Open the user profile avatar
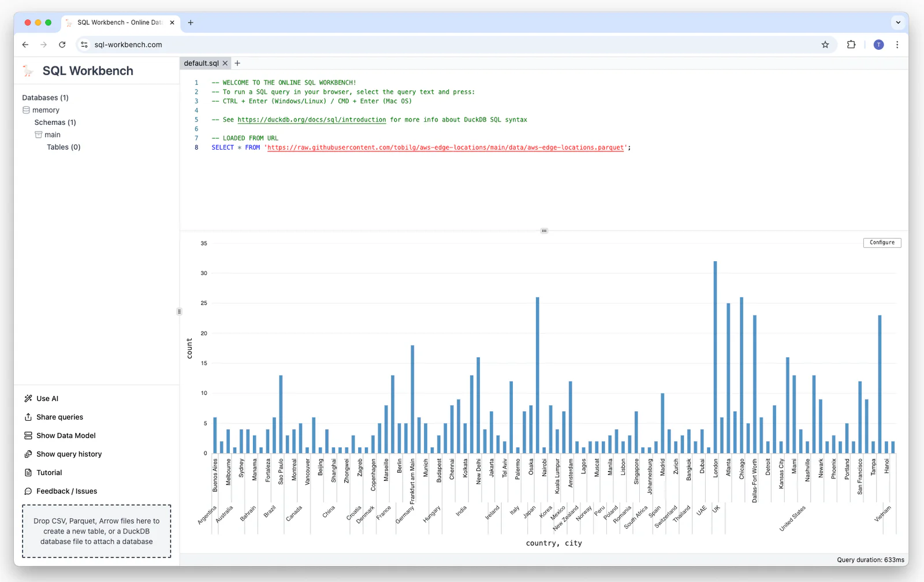924x582 pixels. [x=878, y=45]
